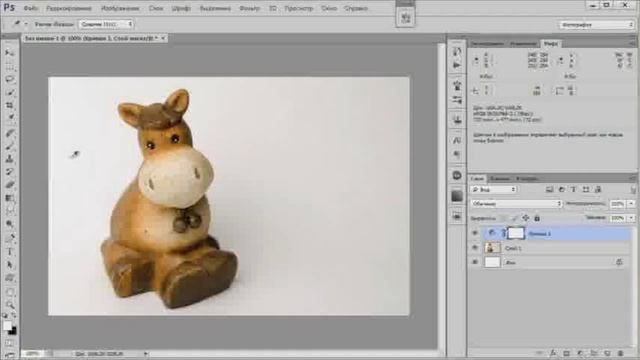Toggle lock image pixels brush
The image size is (640, 360).
[514, 218]
